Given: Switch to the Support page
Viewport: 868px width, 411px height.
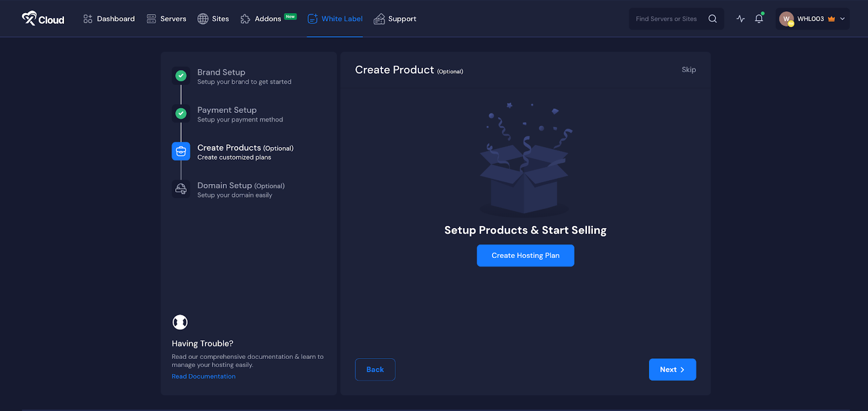Looking at the screenshot, I should (x=395, y=19).
